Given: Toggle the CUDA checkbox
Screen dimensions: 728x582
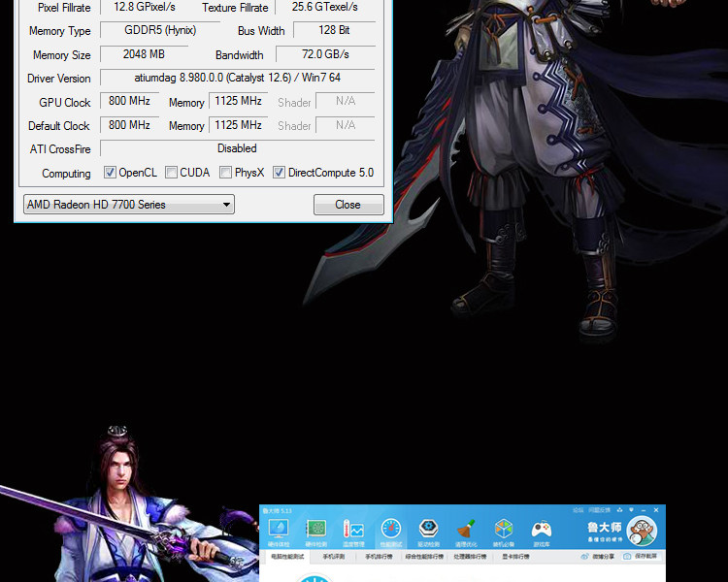Looking at the screenshot, I should (x=171, y=173).
